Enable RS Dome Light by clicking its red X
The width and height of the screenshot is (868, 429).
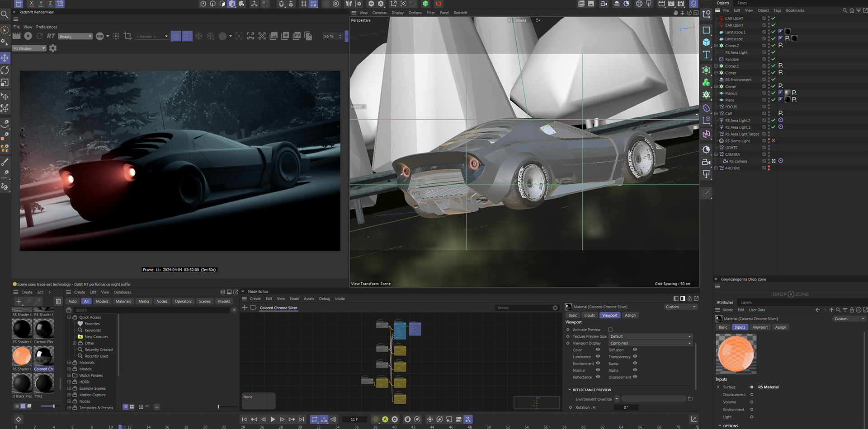tap(773, 140)
